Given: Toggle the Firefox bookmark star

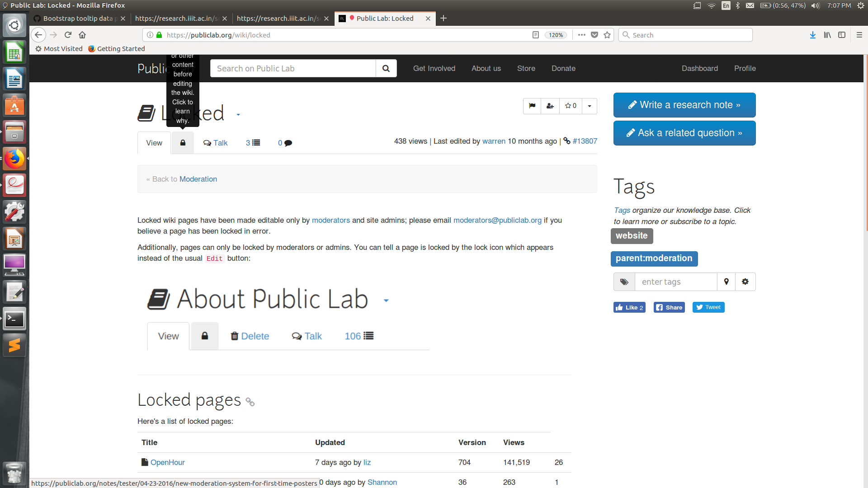Looking at the screenshot, I should 607,35.
